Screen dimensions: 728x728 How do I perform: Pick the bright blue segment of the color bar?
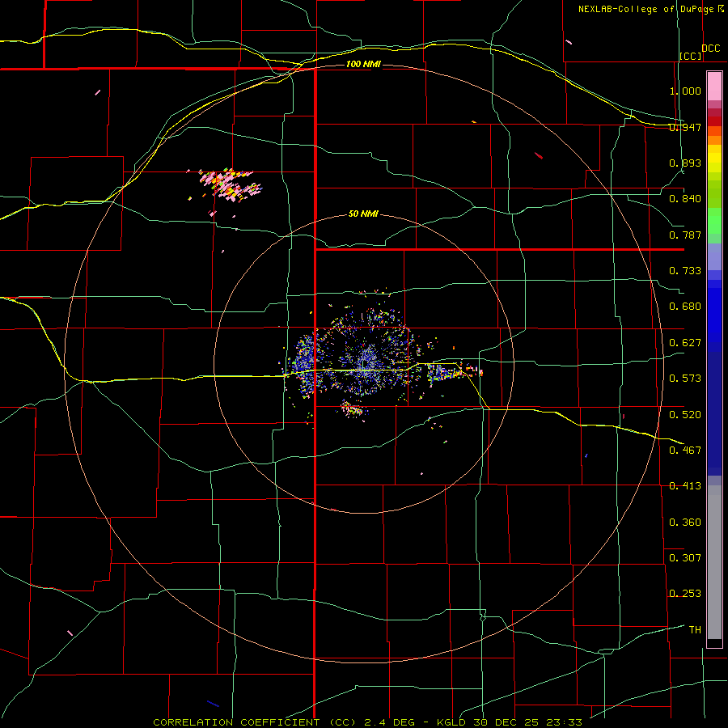pyautogui.click(x=714, y=315)
